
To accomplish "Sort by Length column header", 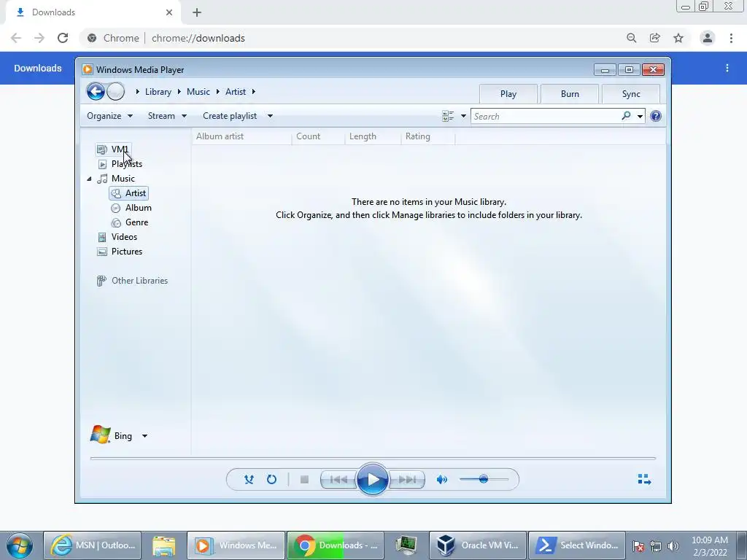I will (373, 136).
